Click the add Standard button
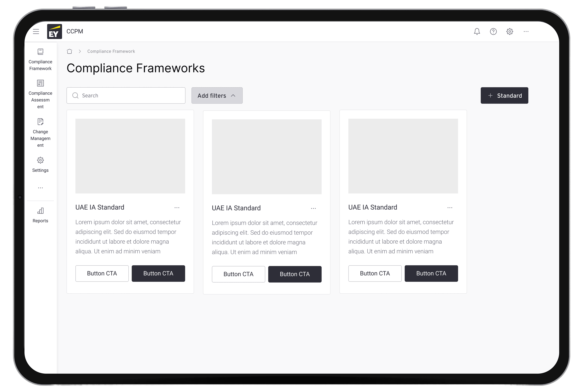The image size is (583, 392). (x=504, y=96)
